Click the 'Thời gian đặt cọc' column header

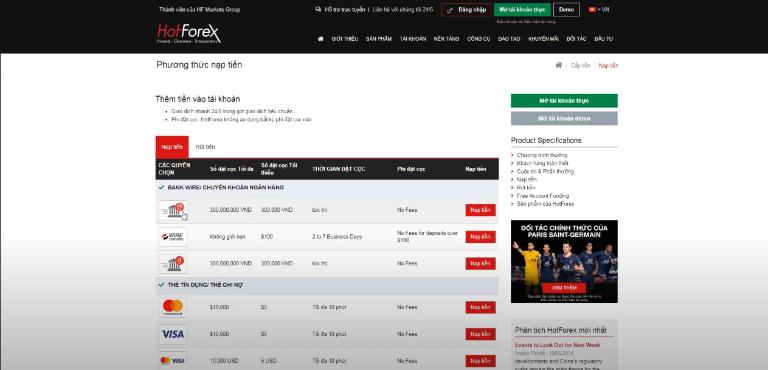[x=338, y=169]
